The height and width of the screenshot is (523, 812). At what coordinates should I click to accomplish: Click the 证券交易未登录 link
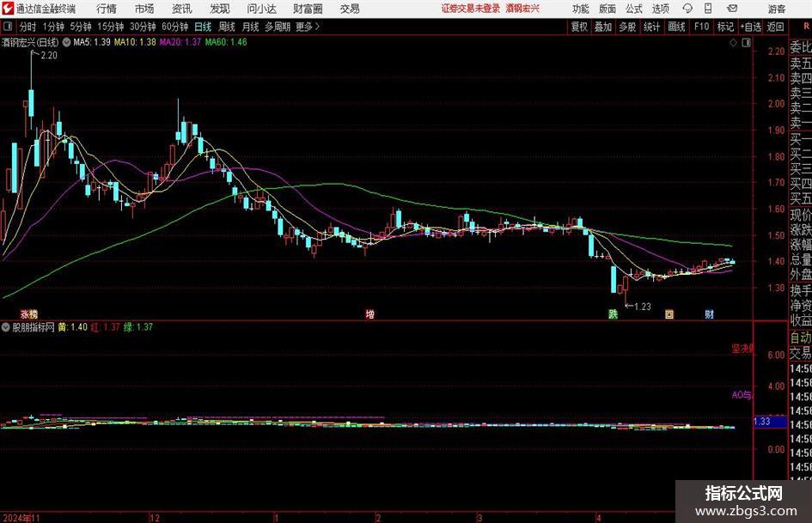(x=471, y=9)
